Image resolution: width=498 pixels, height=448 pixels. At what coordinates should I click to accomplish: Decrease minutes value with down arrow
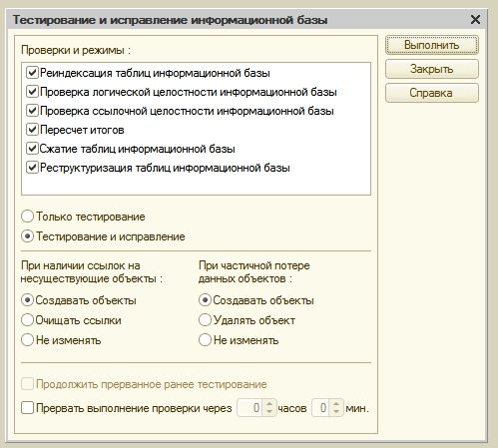(x=336, y=412)
